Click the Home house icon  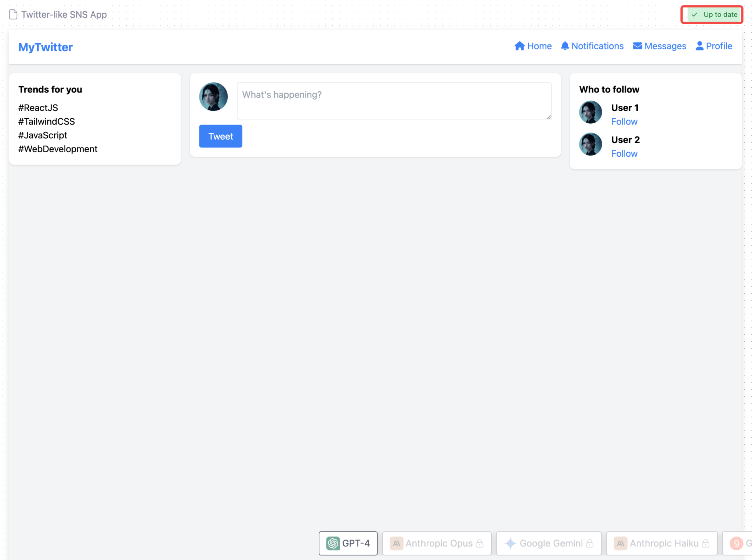519,46
